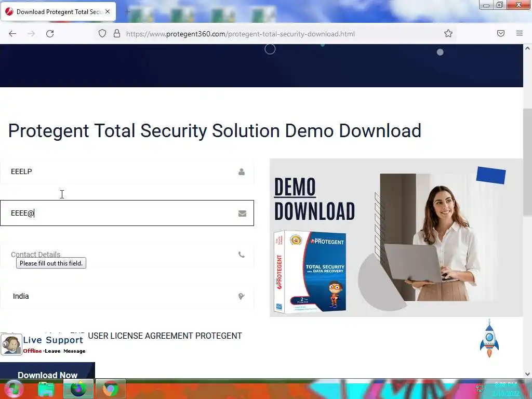This screenshot has height=399, width=532.
Task: Open the Windows Start button
Action: click(x=14, y=389)
